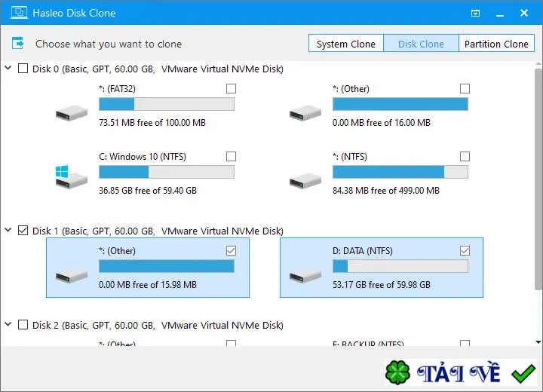Click the 'C: Windows 10 (NTFS)' label

click(x=143, y=157)
